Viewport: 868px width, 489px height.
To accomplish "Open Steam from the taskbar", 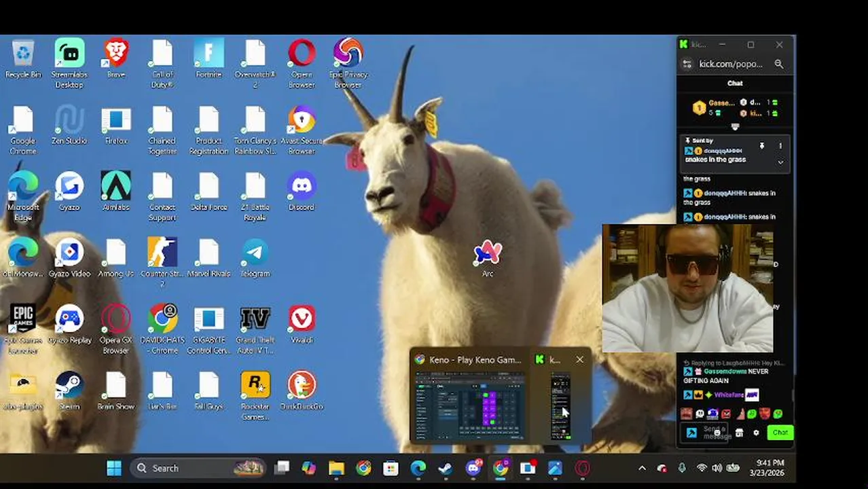I will [x=446, y=468].
